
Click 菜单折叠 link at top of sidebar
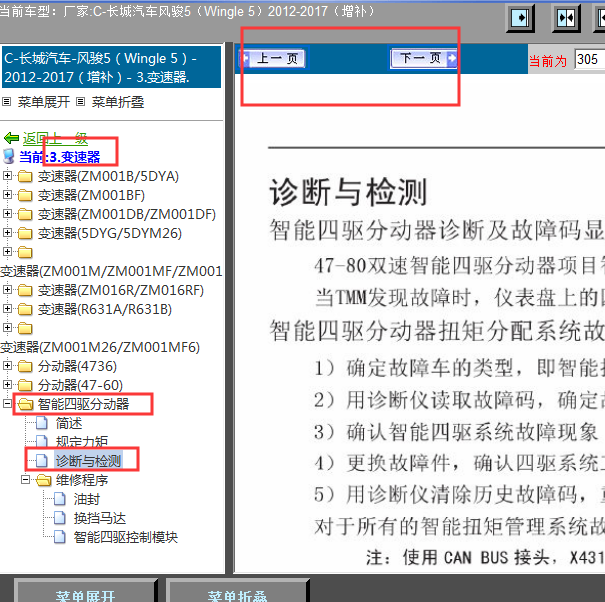click(118, 102)
